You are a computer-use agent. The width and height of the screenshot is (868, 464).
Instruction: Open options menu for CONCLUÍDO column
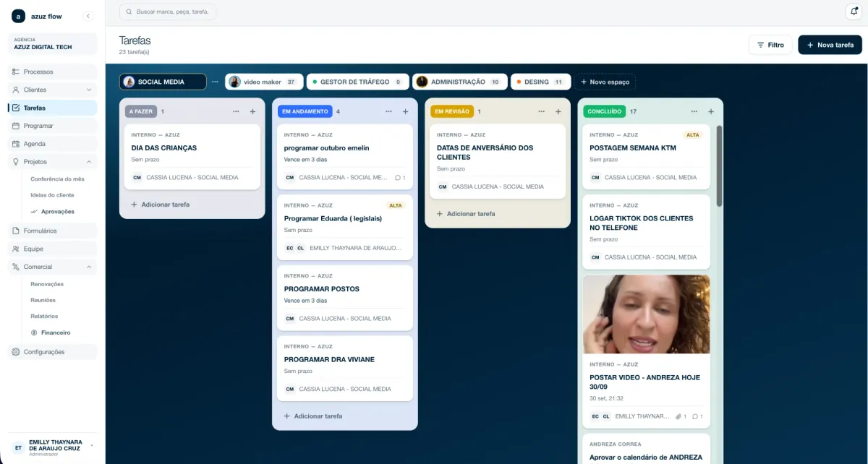pos(694,111)
